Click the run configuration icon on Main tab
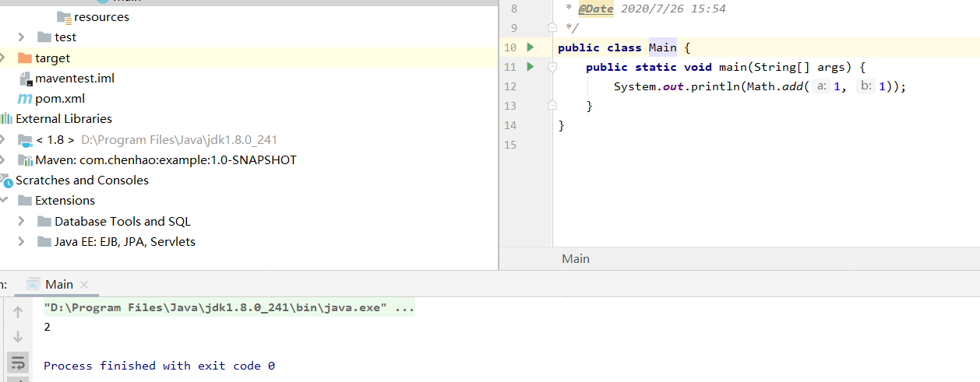The width and height of the screenshot is (980, 382). pyautogui.click(x=33, y=284)
